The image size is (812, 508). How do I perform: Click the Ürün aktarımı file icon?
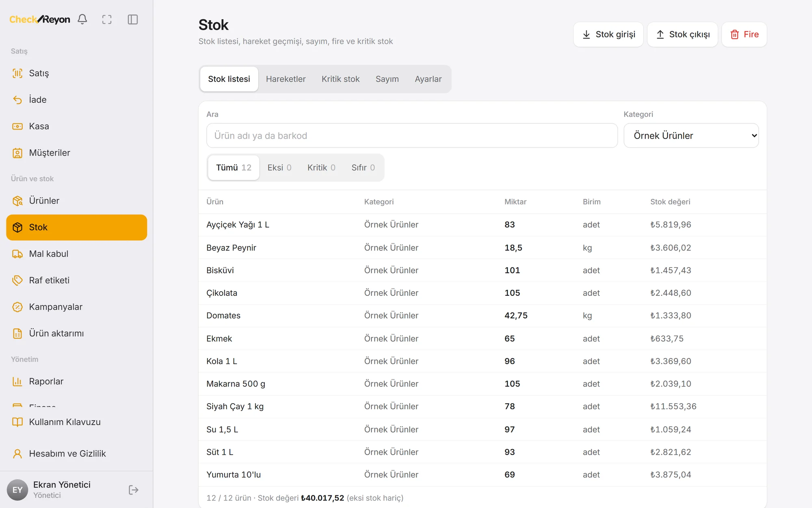[17, 334]
